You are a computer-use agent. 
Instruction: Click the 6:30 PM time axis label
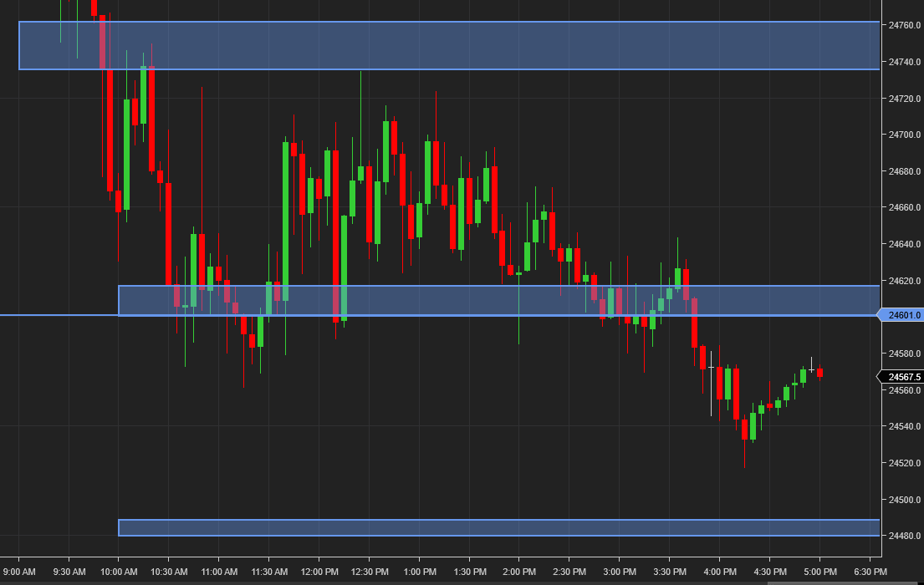[x=870, y=572]
